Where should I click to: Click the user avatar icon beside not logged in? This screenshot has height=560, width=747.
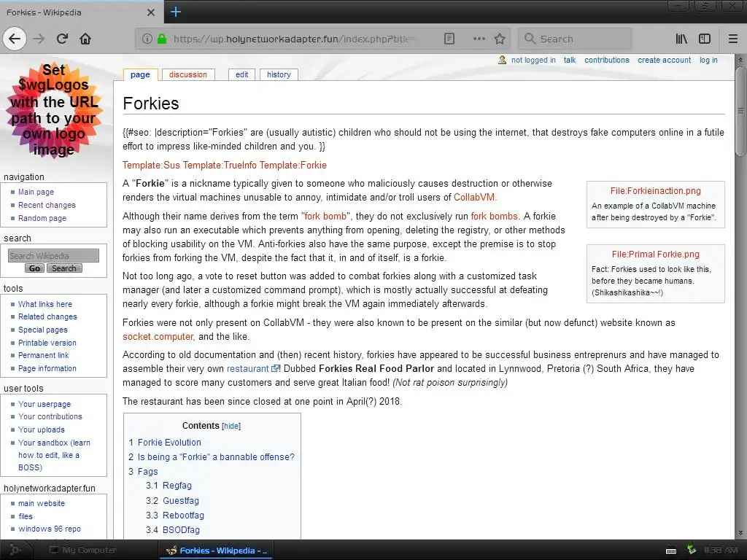pos(502,60)
